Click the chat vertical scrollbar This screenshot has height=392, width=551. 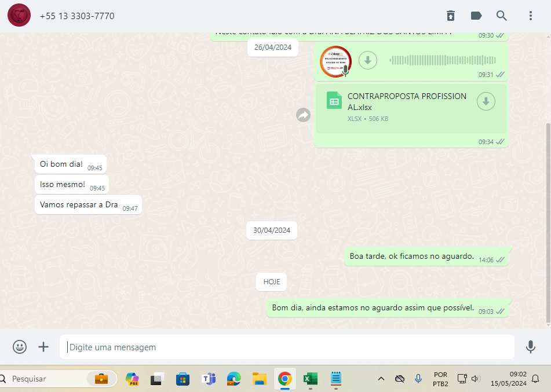(549, 223)
